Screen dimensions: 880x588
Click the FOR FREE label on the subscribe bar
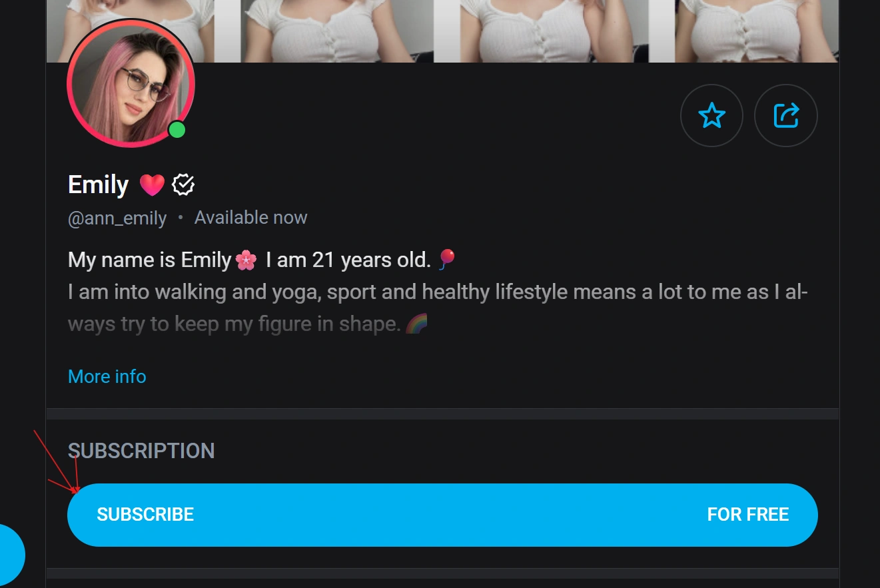(747, 514)
